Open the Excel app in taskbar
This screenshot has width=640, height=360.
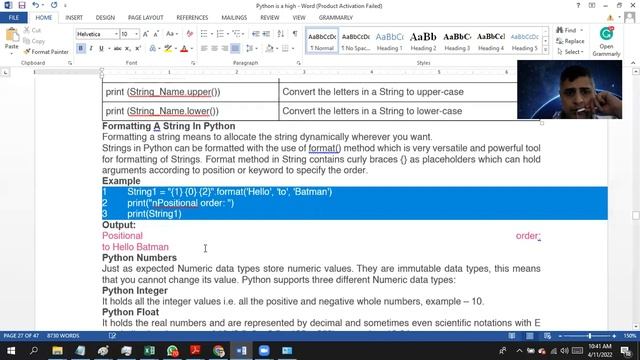(x=149, y=351)
